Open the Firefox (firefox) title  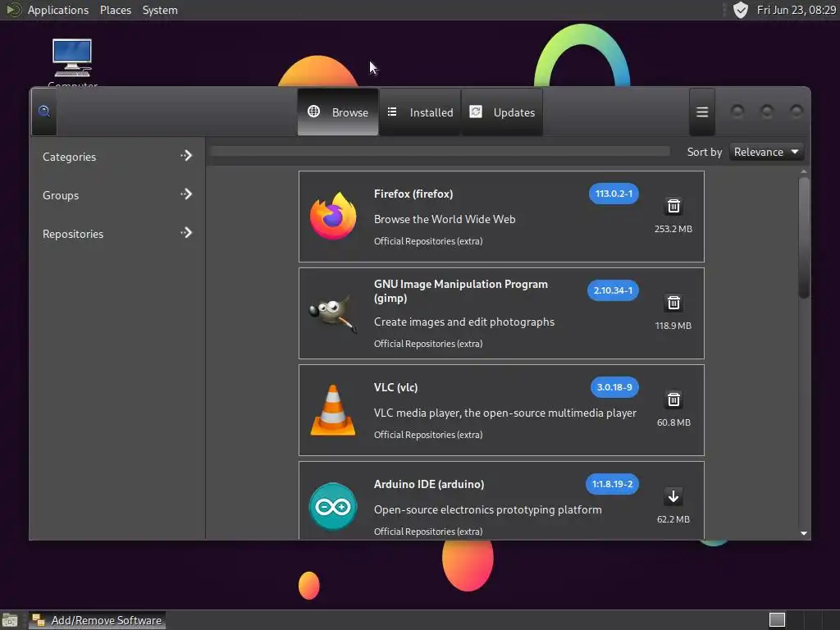tap(413, 194)
